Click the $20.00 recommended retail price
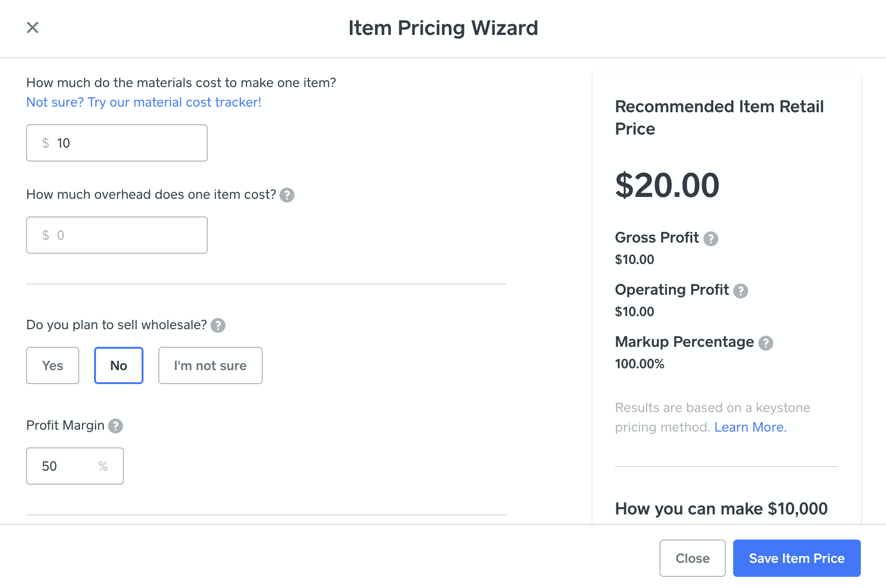This screenshot has width=886, height=588. click(x=667, y=185)
